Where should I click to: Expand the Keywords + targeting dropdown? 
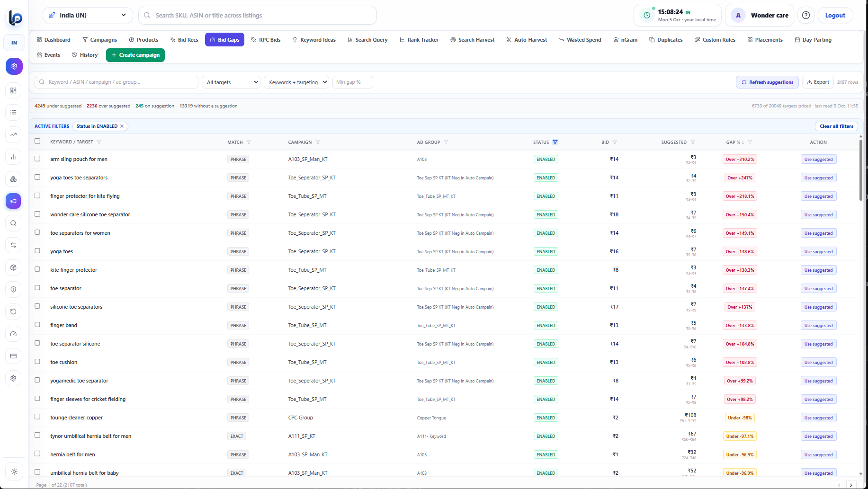coord(296,82)
